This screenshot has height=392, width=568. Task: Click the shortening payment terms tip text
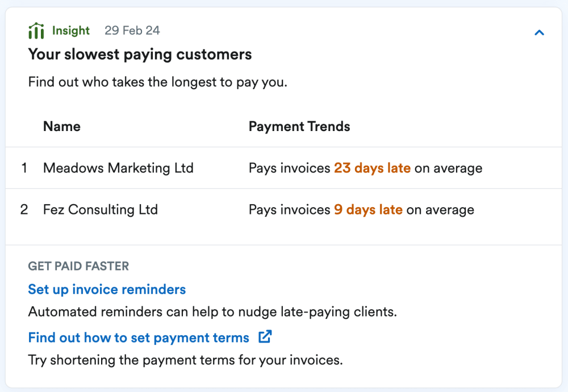(x=186, y=360)
